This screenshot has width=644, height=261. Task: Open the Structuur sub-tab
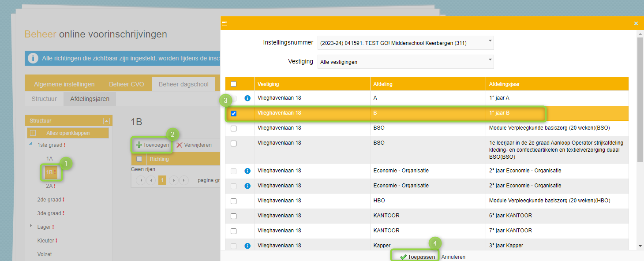(x=44, y=99)
